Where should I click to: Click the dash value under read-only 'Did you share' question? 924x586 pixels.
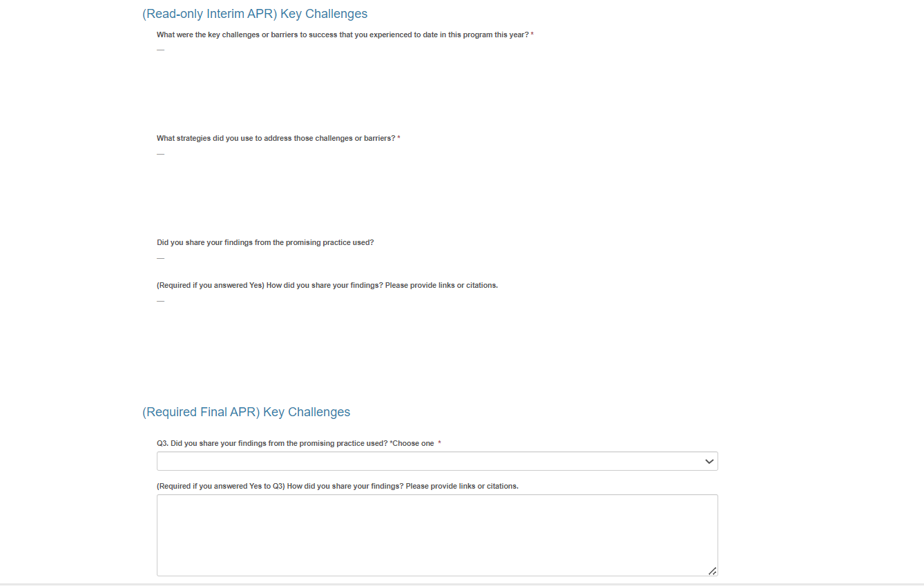pos(160,258)
